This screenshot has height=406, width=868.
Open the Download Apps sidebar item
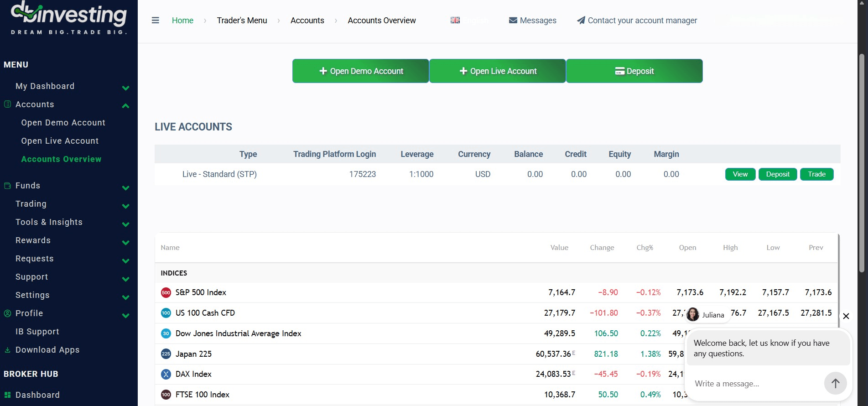click(x=47, y=350)
